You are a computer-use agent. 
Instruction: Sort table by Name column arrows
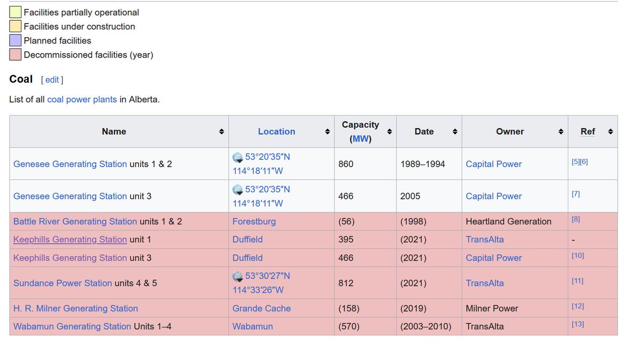pos(221,132)
